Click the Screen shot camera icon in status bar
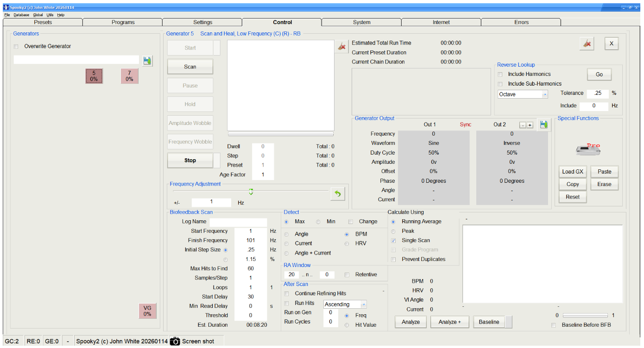 175,341
